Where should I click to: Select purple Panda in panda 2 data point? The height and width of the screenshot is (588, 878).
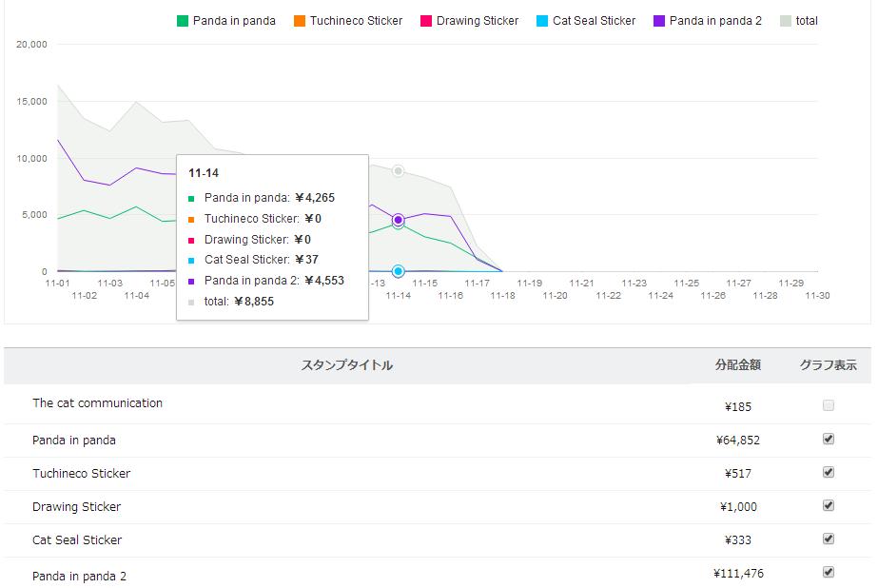[399, 220]
